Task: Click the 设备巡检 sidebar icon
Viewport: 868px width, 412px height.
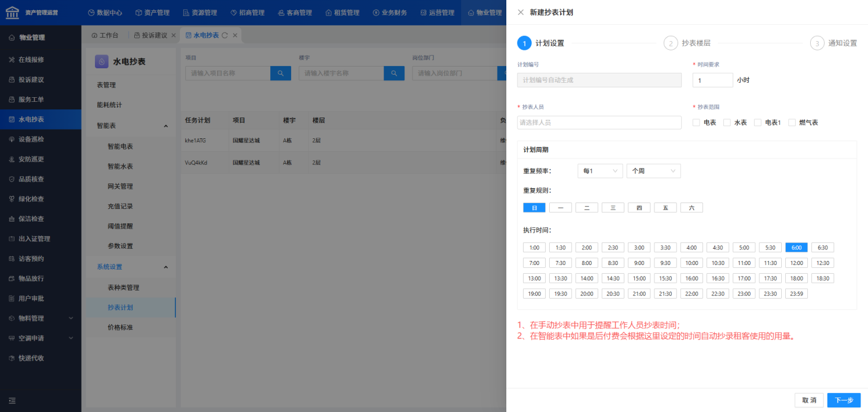Action: [12, 139]
